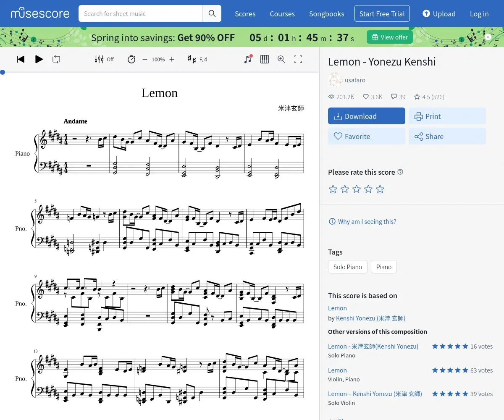The width and height of the screenshot is (504, 420).
Task: Click the rating help question icon
Action: click(x=400, y=172)
